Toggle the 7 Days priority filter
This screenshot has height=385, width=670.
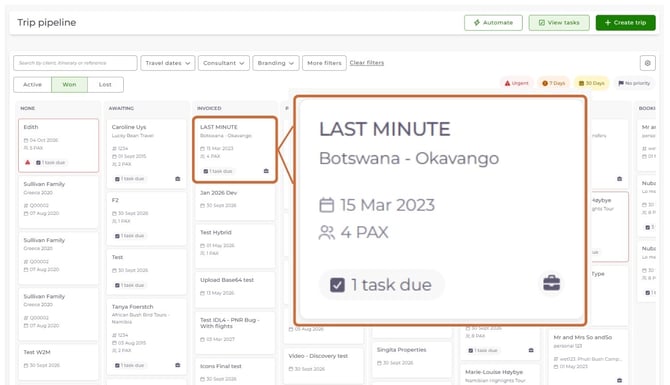click(553, 83)
